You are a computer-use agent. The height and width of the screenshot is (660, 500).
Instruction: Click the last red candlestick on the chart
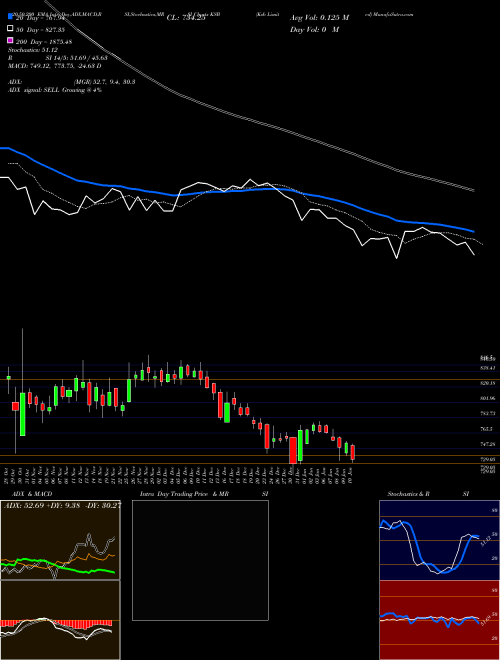tap(353, 452)
